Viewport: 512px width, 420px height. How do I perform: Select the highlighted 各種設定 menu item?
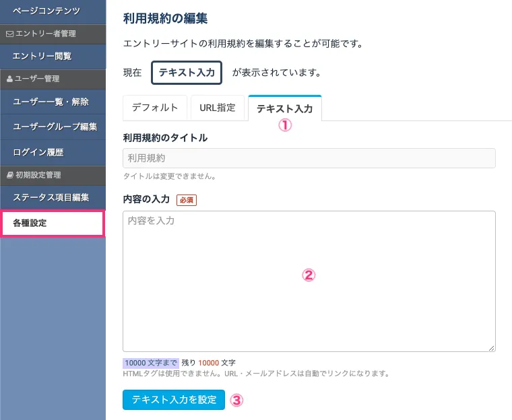pyautogui.click(x=53, y=223)
